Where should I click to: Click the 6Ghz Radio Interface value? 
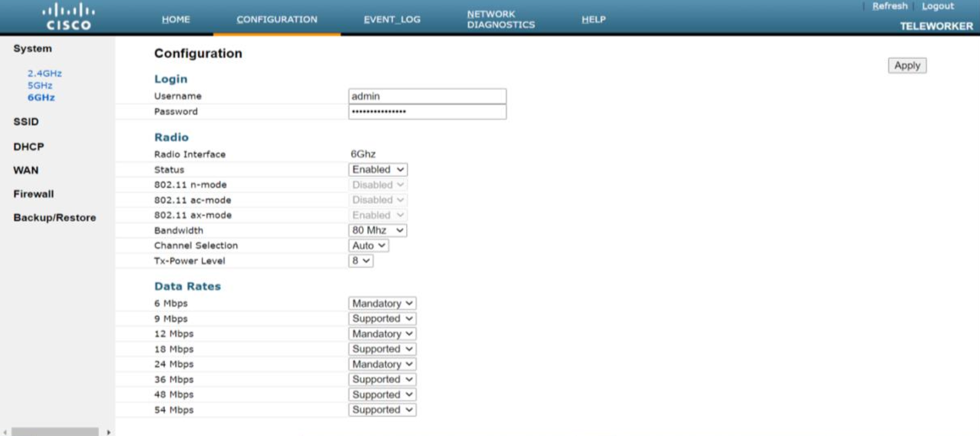tap(363, 154)
